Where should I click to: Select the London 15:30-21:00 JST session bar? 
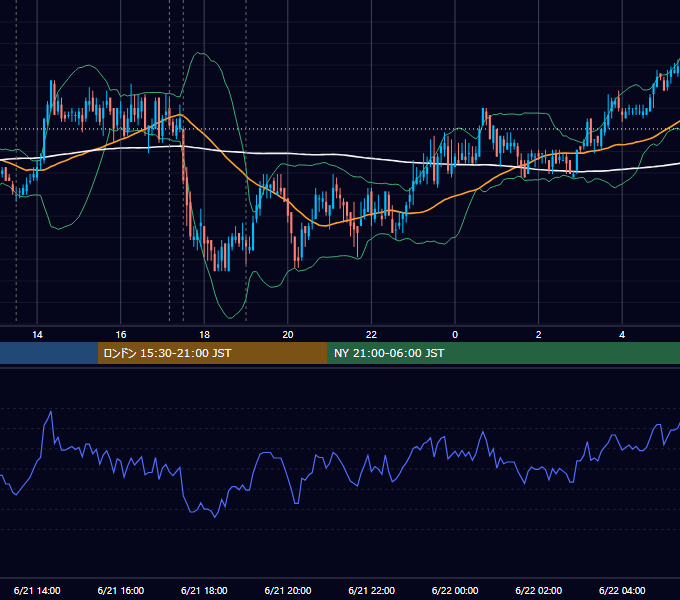tap(212, 353)
